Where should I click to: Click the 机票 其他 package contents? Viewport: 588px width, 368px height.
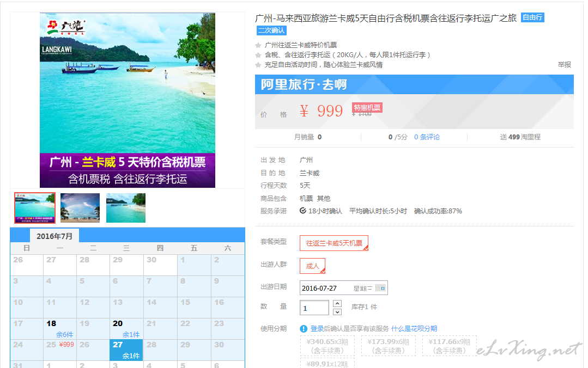[315, 199]
